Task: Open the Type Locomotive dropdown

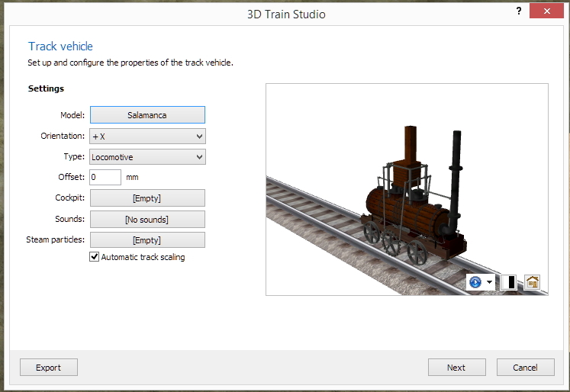Action: tap(147, 157)
